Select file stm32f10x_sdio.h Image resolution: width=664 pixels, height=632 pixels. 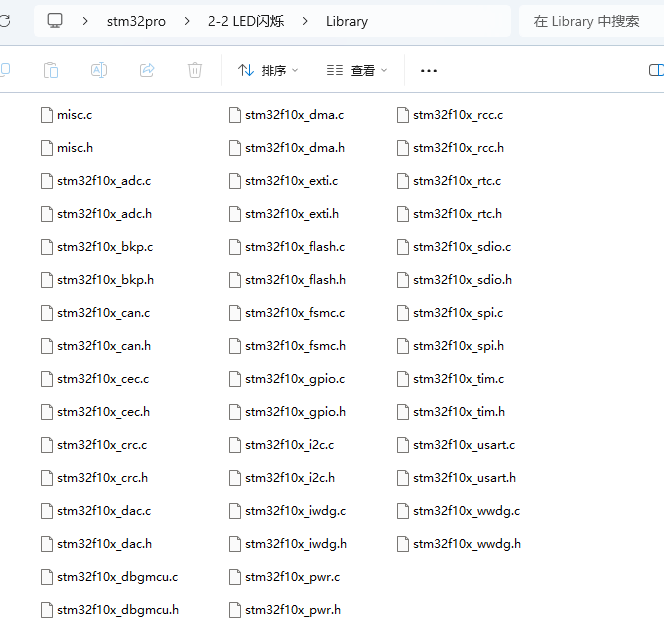(x=455, y=280)
